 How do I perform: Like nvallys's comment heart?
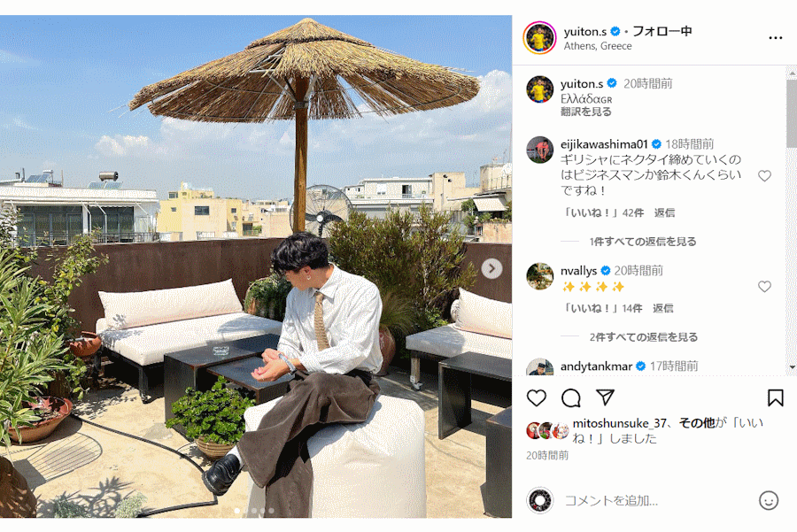764,287
